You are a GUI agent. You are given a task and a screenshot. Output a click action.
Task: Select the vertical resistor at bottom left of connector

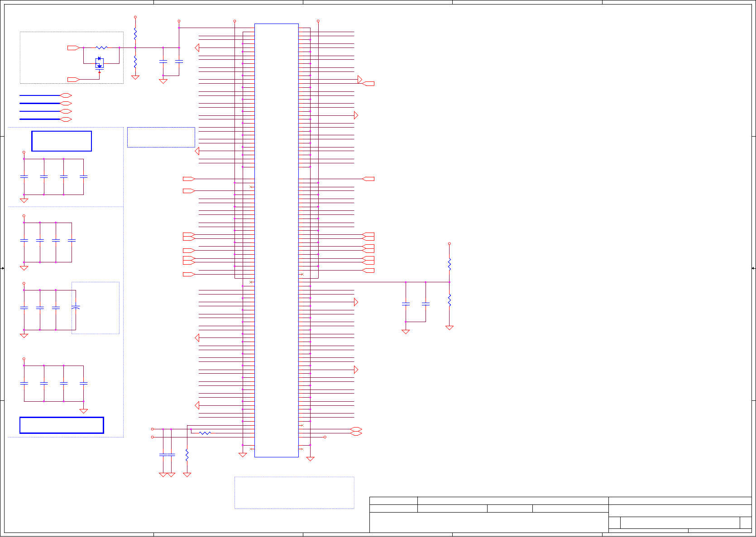tap(187, 455)
